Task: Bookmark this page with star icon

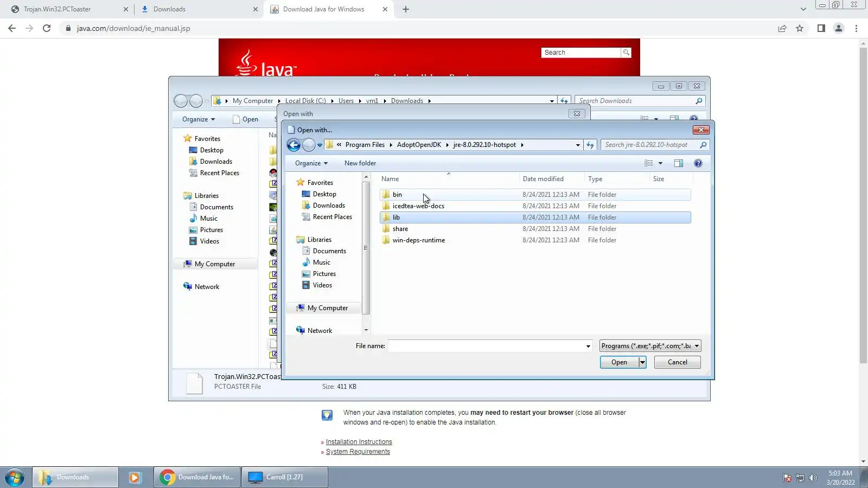Action: (x=800, y=28)
